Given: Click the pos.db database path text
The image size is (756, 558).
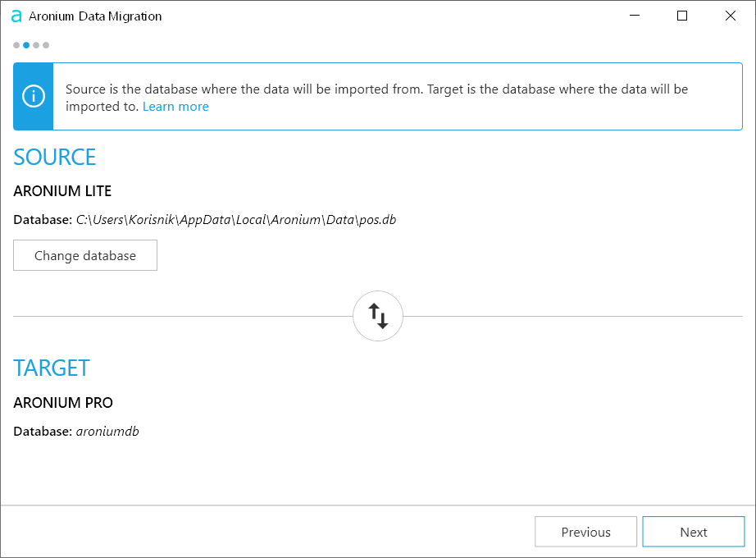Looking at the screenshot, I should [x=235, y=219].
